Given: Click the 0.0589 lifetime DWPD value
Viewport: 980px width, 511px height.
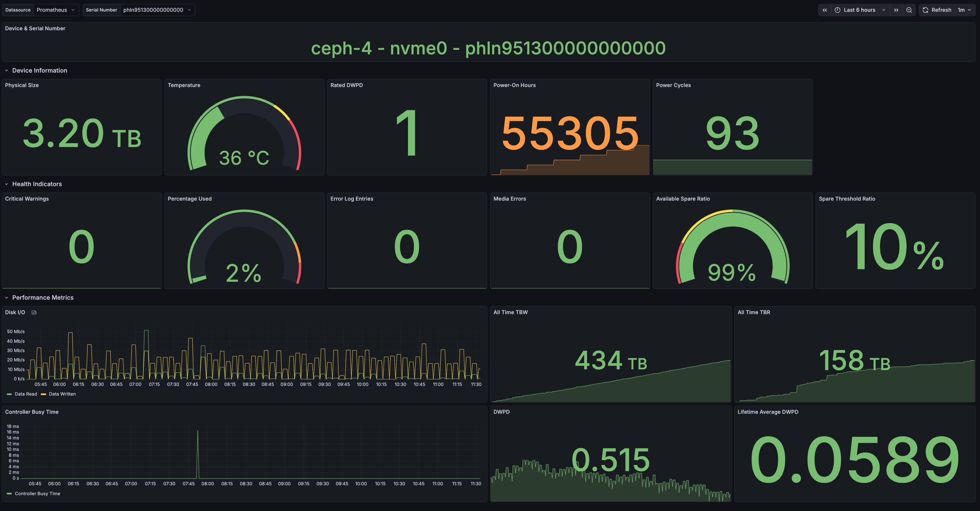Looking at the screenshot, I should pyautogui.click(x=855, y=460).
